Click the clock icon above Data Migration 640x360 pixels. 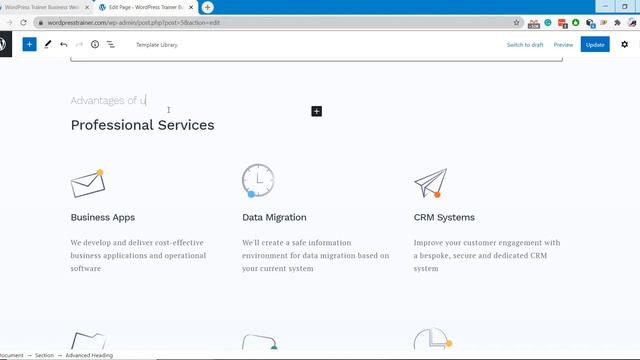point(258,180)
